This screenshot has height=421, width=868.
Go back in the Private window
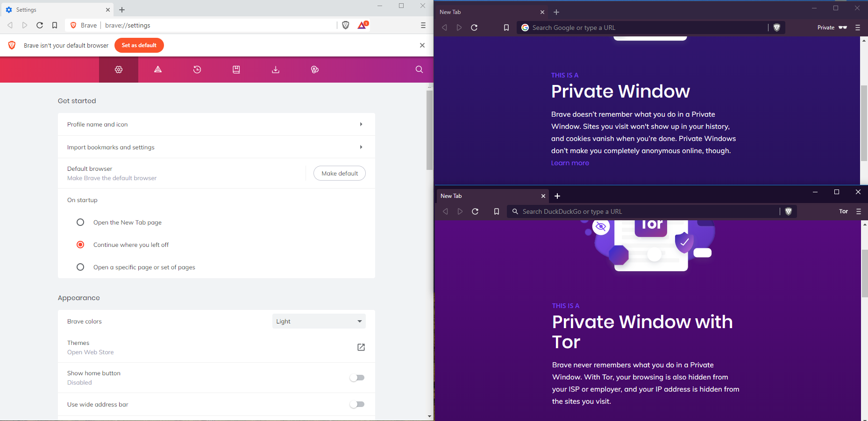[444, 28]
